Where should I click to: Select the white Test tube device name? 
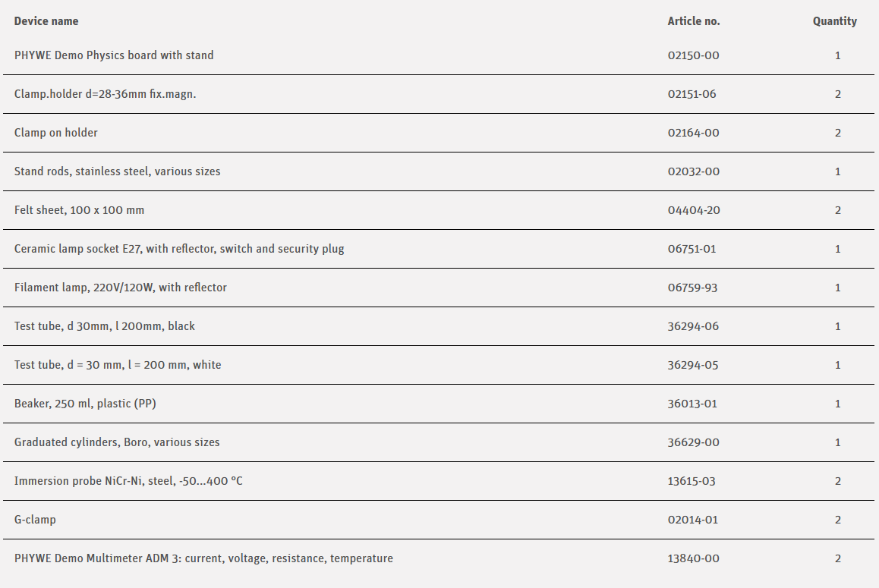tap(118, 365)
